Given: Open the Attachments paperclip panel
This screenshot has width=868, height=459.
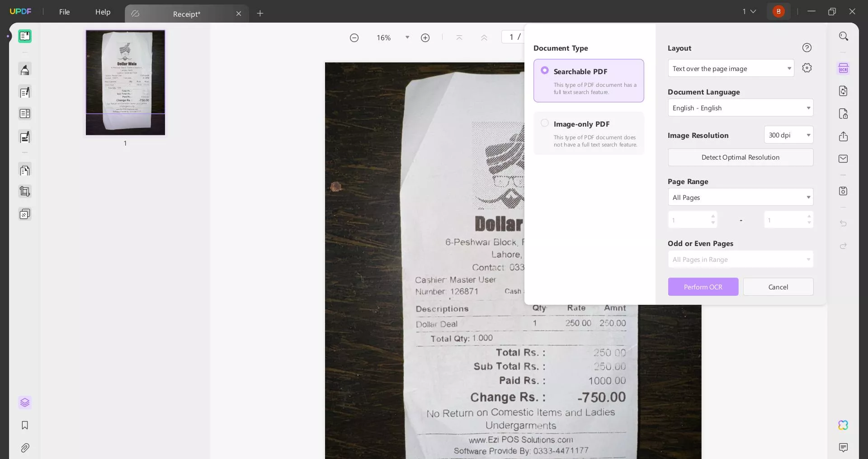Looking at the screenshot, I should (x=25, y=448).
